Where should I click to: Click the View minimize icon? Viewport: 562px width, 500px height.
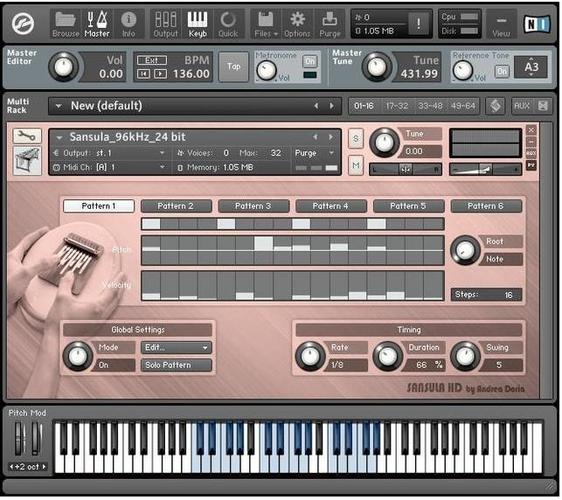point(501,24)
